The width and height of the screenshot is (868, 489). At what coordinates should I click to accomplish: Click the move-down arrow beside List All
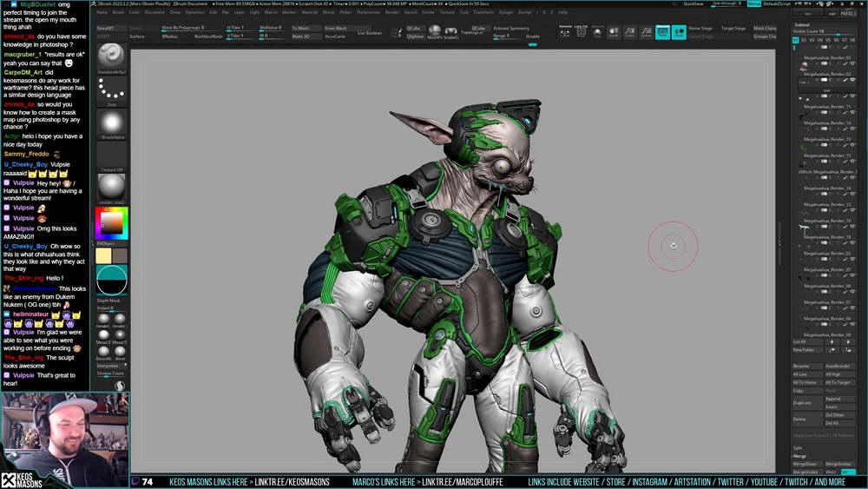coord(847,341)
